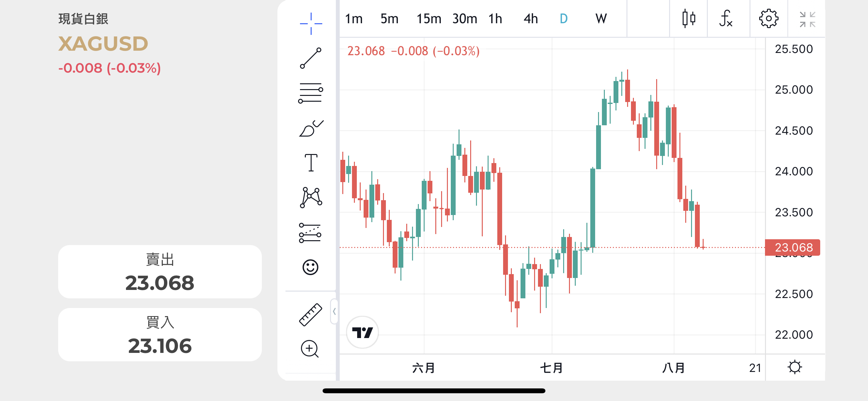
Task: Select the crosshair cursor tool
Action: (311, 24)
